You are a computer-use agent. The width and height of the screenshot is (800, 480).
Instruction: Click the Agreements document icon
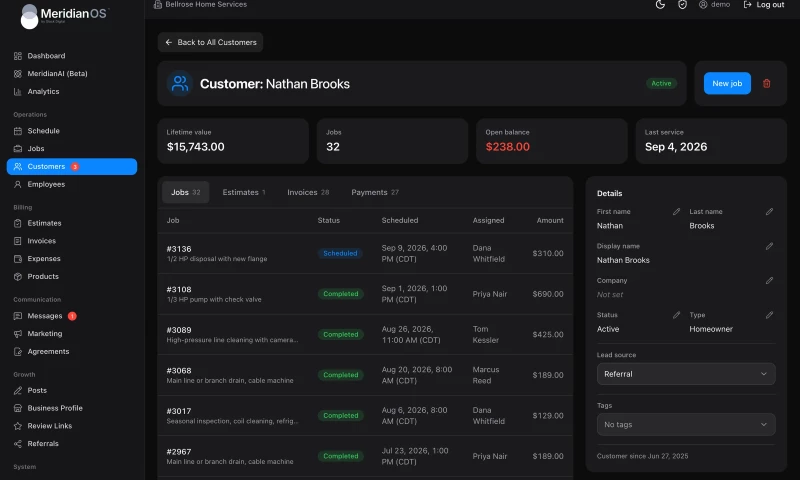[18, 351]
